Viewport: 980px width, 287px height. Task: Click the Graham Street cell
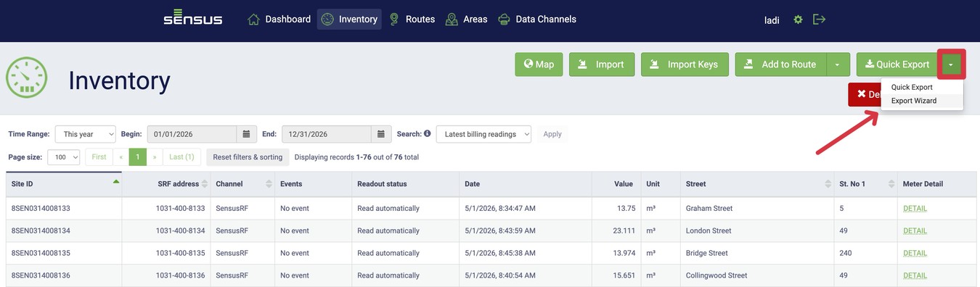709,209
